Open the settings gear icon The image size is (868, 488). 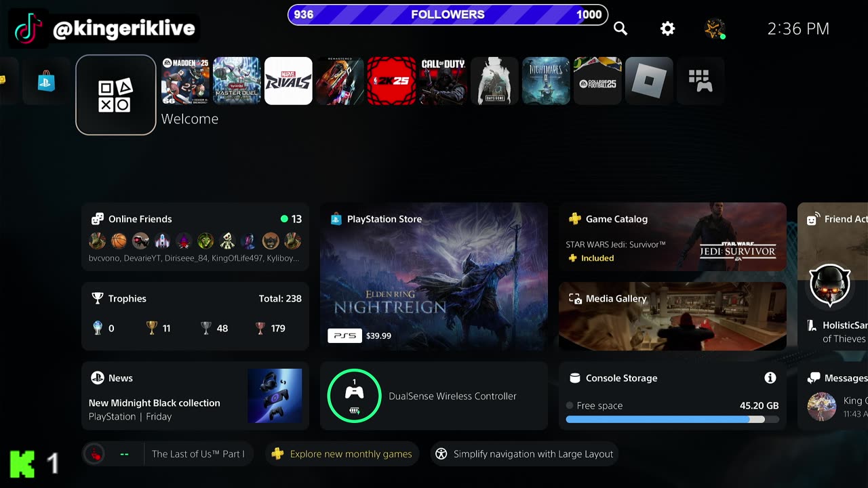(668, 28)
